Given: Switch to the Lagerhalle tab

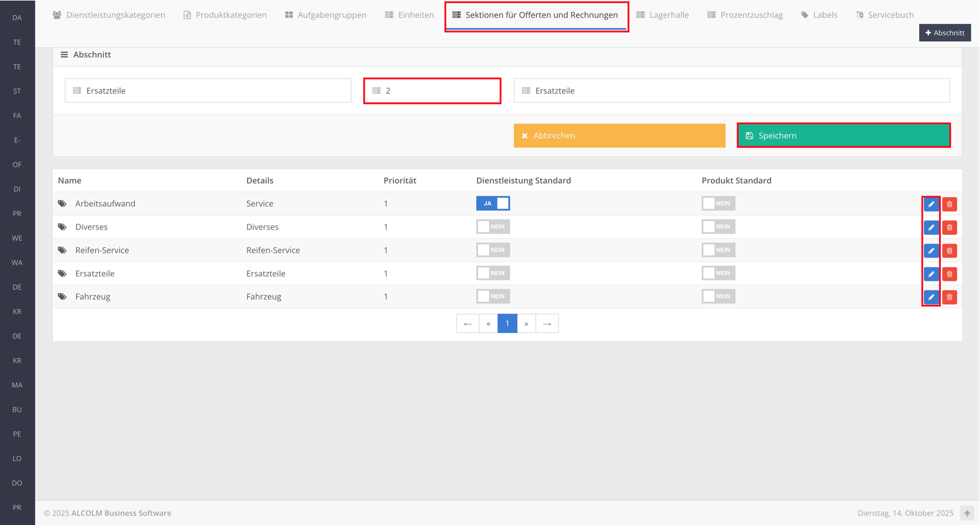Looking at the screenshot, I should coord(662,15).
